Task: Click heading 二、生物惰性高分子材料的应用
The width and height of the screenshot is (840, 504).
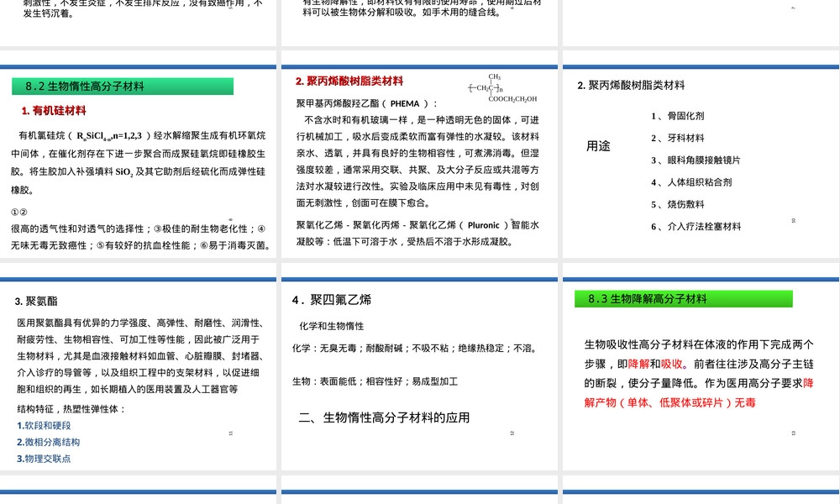Action: [x=384, y=417]
